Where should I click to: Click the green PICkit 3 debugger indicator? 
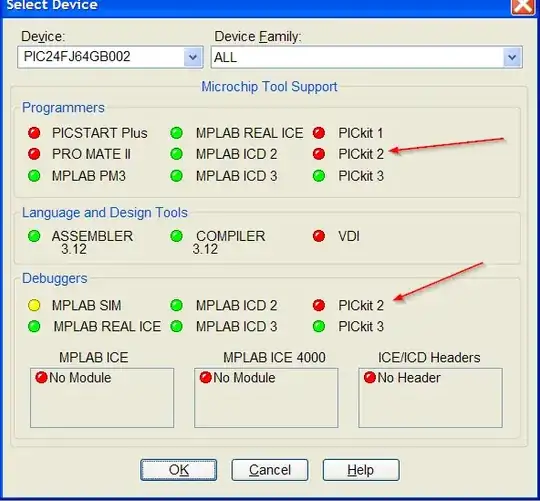319,326
